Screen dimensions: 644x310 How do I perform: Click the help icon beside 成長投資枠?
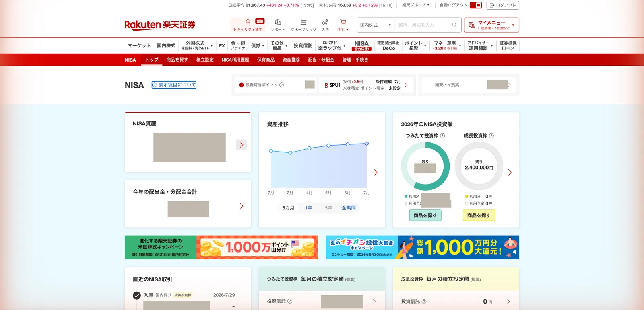tap(491, 136)
